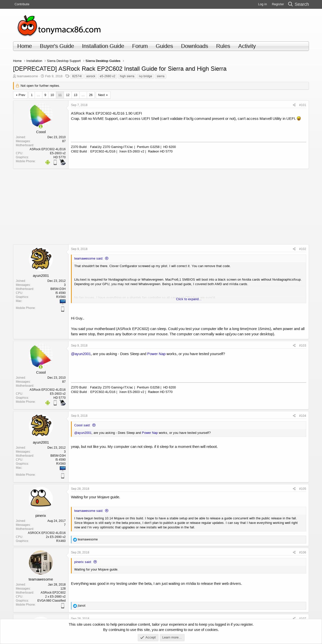Expand the hidden pages ellipsis after 13
Viewport: 322px width, 644px height.
tap(83, 95)
